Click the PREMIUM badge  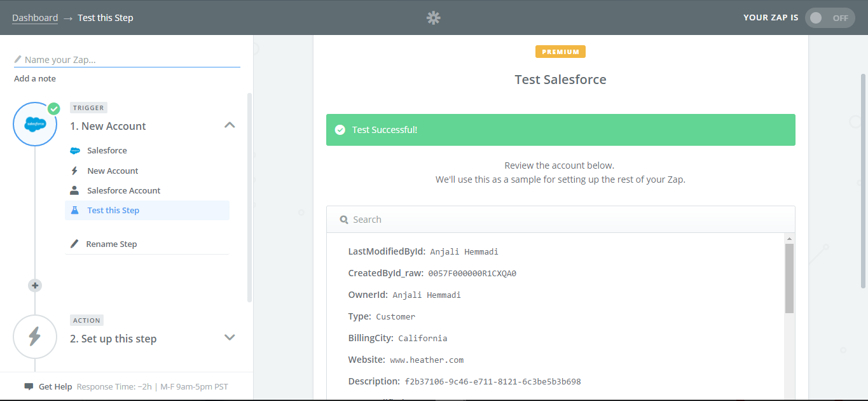[x=560, y=52]
